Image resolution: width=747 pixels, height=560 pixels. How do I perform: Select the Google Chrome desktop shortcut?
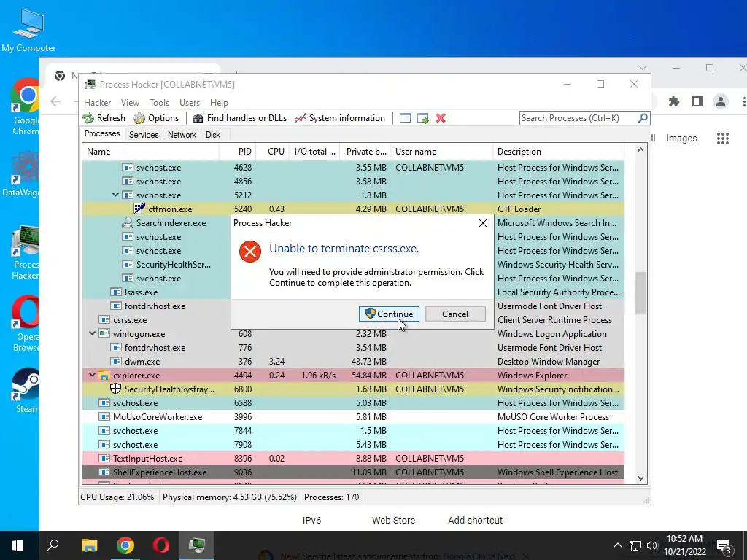[25, 106]
